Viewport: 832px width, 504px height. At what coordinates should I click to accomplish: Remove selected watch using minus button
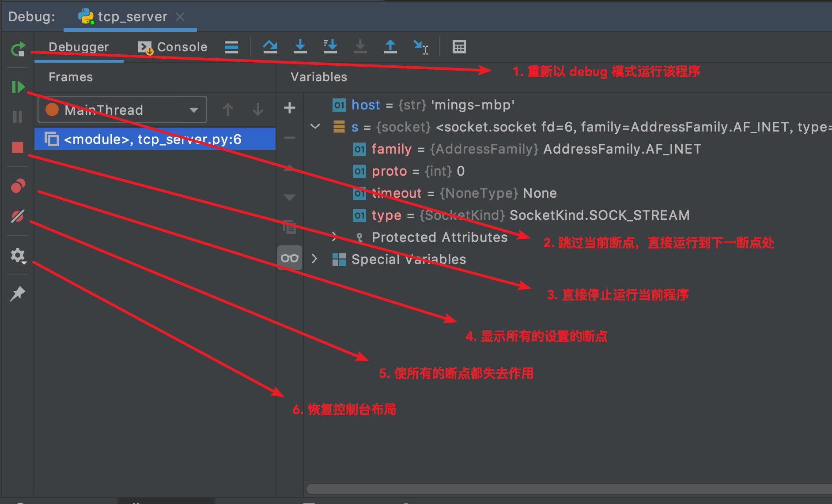[290, 138]
